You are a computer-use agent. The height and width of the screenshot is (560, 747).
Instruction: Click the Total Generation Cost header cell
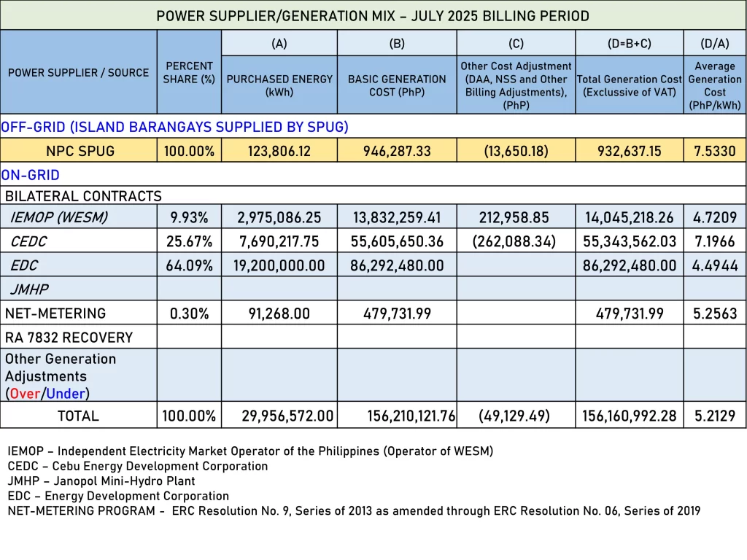(629, 85)
